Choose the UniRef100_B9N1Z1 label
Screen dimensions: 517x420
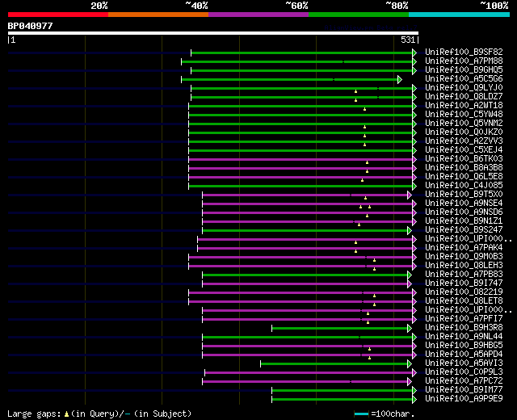pyautogui.click(x=464, y=221)
